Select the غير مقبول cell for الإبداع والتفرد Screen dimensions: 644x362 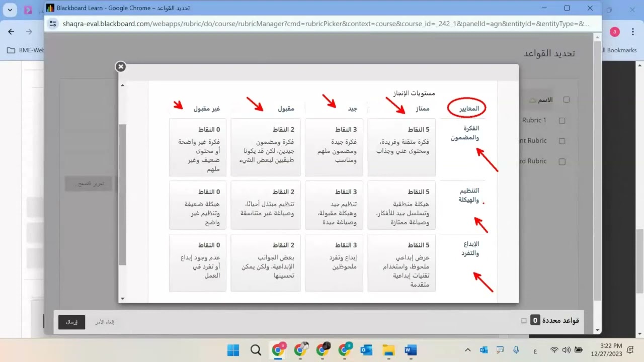[x=198, y=263]
